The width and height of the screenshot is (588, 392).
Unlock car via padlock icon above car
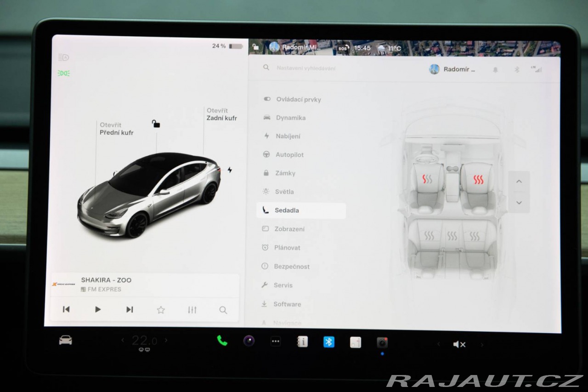click(156, 124)
